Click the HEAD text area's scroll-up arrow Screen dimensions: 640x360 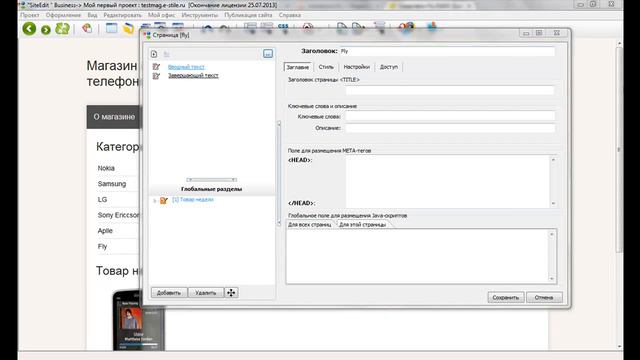click(553, 160)
